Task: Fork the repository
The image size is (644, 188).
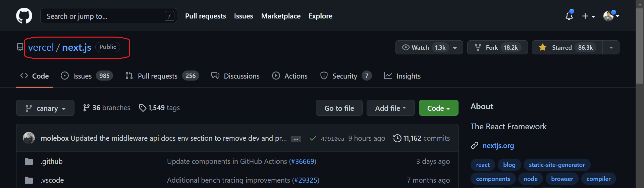Action: coord(497,47)
